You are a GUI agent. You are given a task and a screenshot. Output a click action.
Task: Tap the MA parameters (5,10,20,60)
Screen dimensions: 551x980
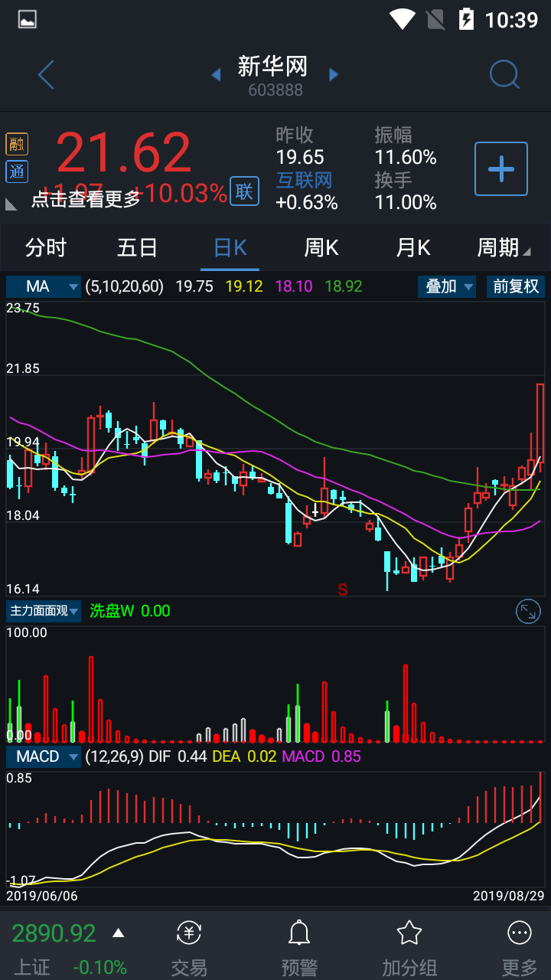point(125,286)
